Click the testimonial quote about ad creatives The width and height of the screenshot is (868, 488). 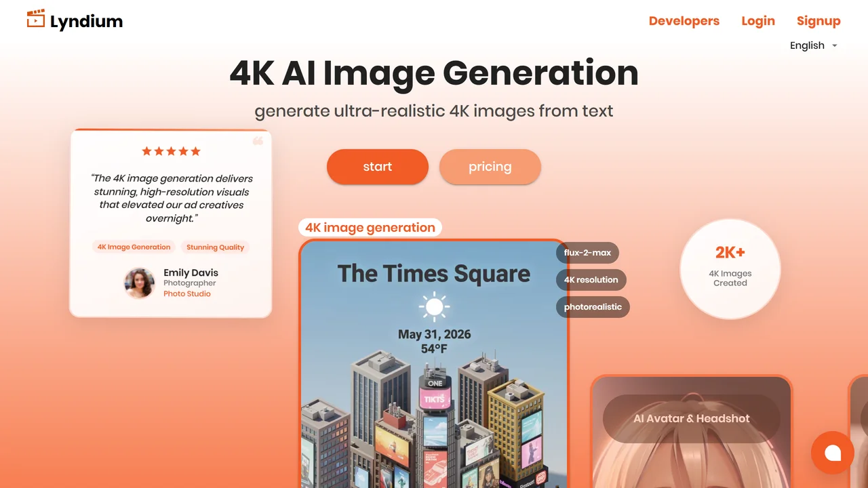coord(171,198)
